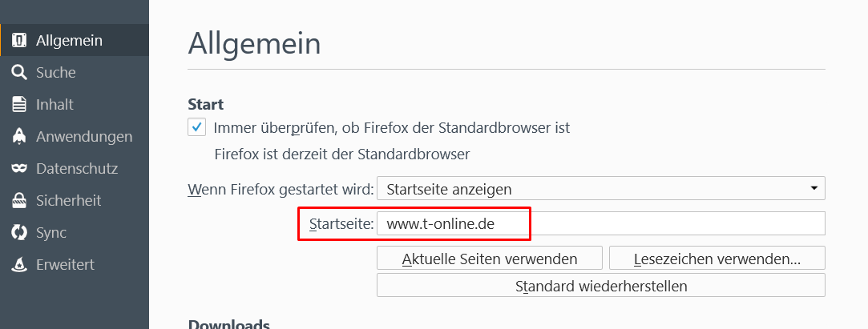Select the Erweitert category label

(66, 264)
